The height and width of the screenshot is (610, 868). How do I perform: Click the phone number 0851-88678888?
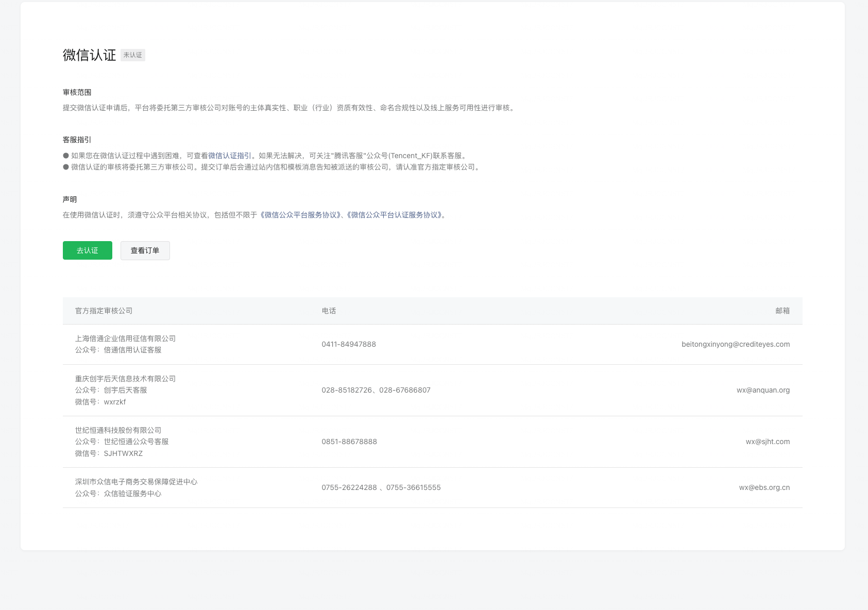click(x=349, y=442)
